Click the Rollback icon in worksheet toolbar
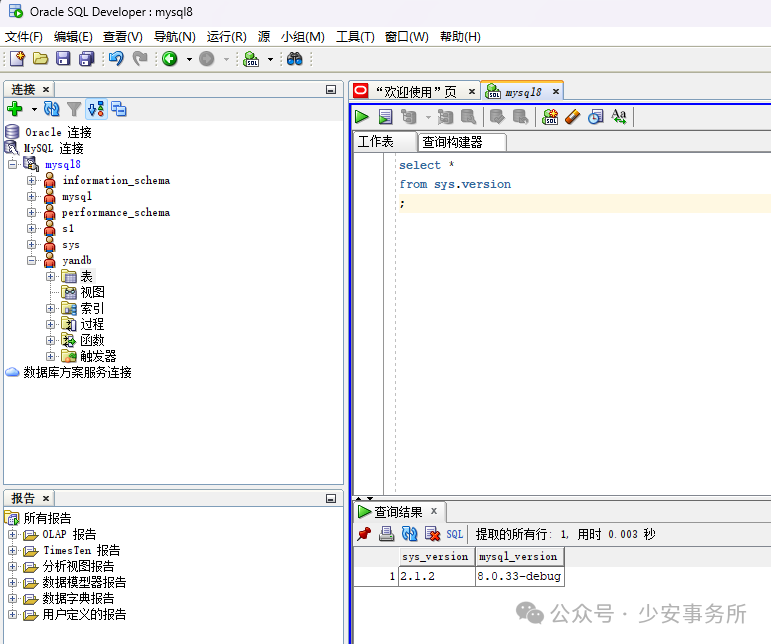This screenshot has height=644, width=771. [x=520, y=117]
